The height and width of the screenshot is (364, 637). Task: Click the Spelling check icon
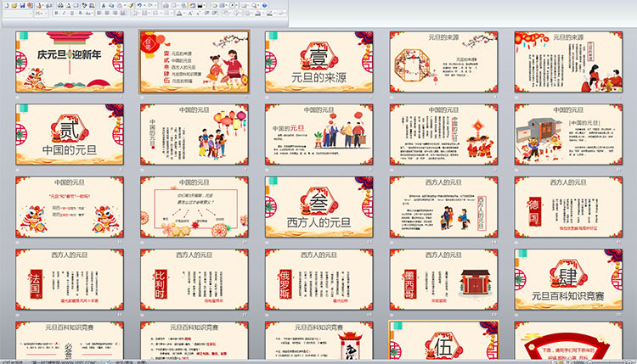pos(84,6)
